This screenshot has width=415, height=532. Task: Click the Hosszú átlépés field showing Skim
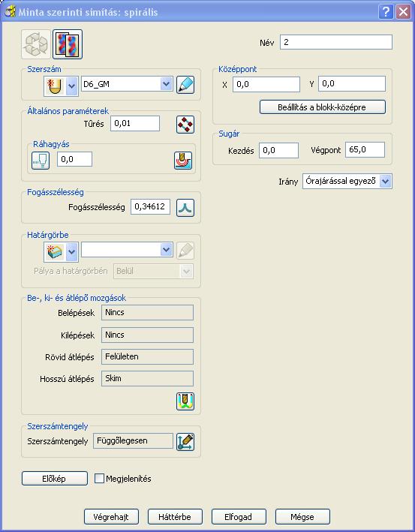[x=147, y=379]
